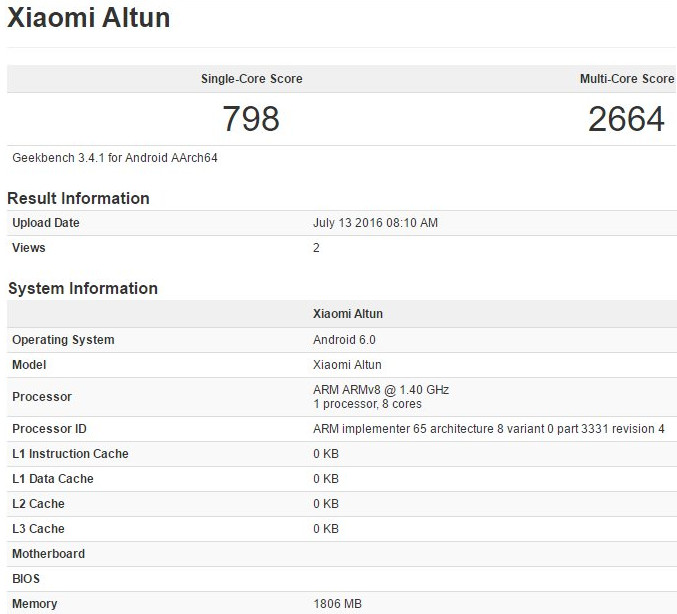Click the ARM ARMv8 @ 1.40 GHz text
Viewport: 677px width, 614px height.
(x=381, y=390)
